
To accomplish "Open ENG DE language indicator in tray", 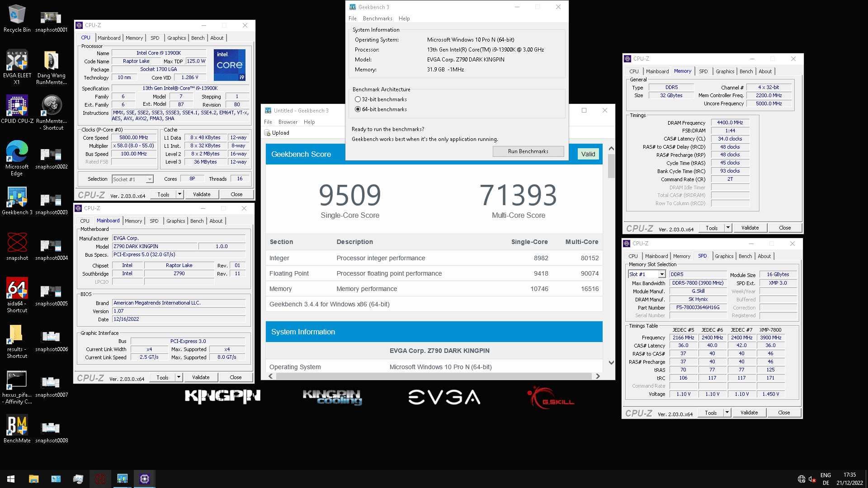I will 826,479.
